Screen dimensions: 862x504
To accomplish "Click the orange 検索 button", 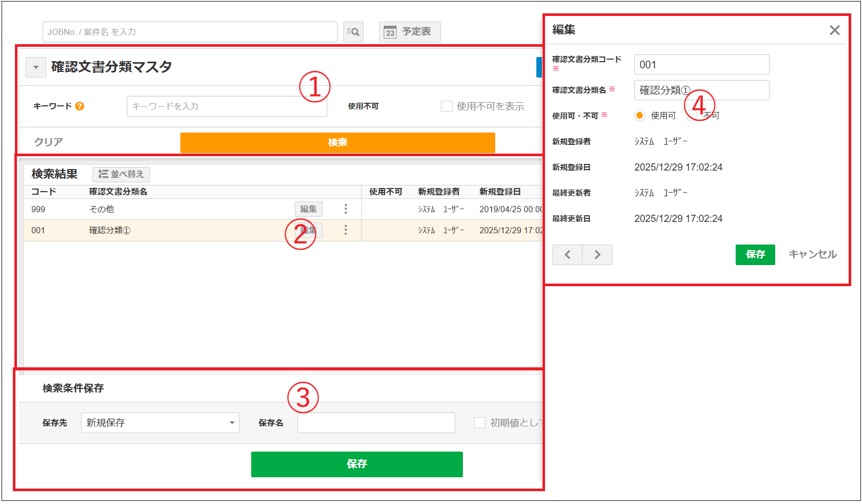I will click(x=338, y=143).
